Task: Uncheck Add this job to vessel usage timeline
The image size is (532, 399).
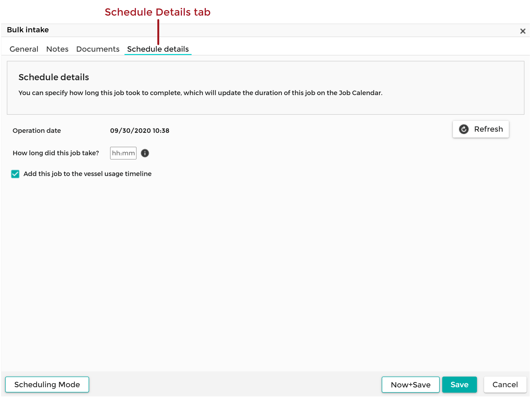Action: point(15,174)
